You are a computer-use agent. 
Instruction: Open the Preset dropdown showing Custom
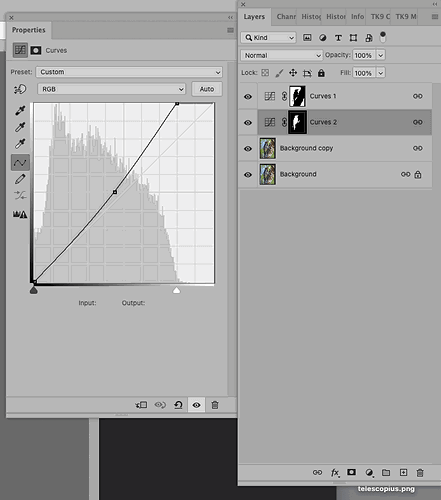[x=129, y=72]
